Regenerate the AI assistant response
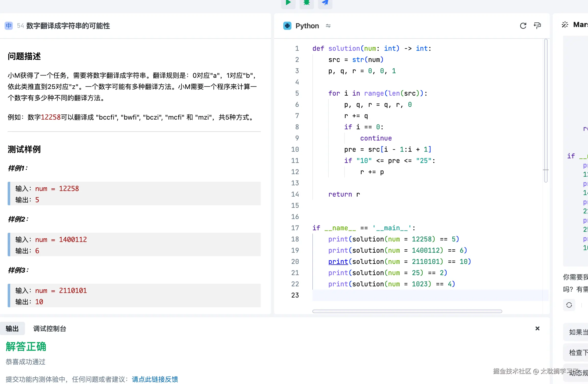 [569, 305]
